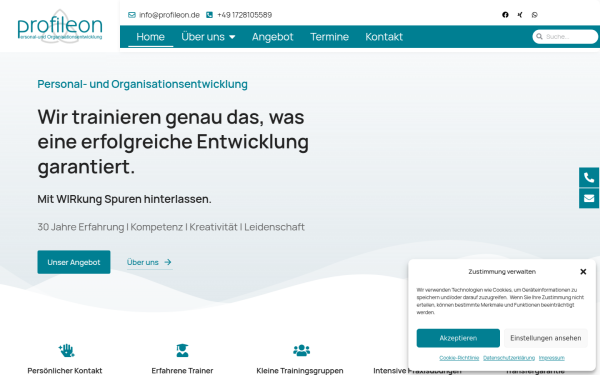Follow the Über uns hero link
This screenshot has width=600, height=375.
(150, 262)
